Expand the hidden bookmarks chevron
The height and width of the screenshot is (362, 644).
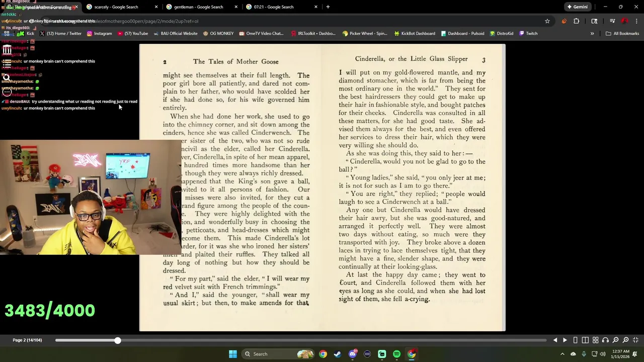[592, 34]
